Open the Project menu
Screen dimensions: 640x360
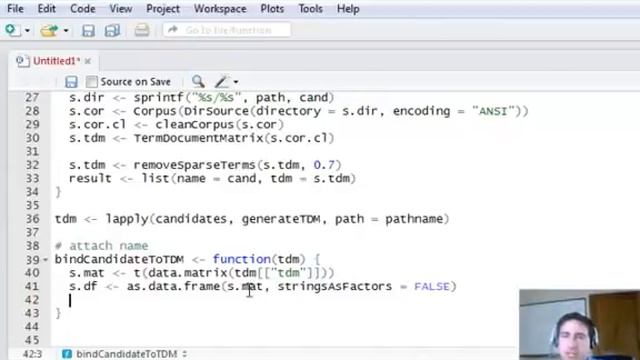[163, 9]
